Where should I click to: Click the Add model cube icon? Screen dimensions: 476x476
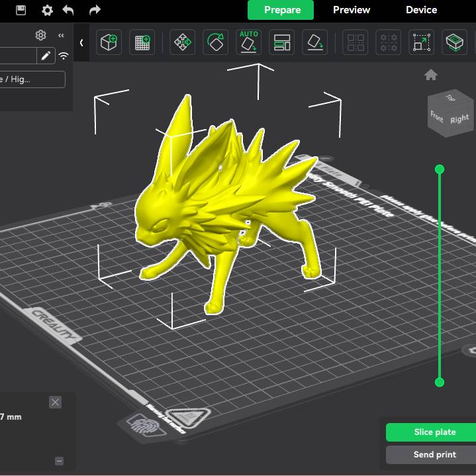[109, 42]
